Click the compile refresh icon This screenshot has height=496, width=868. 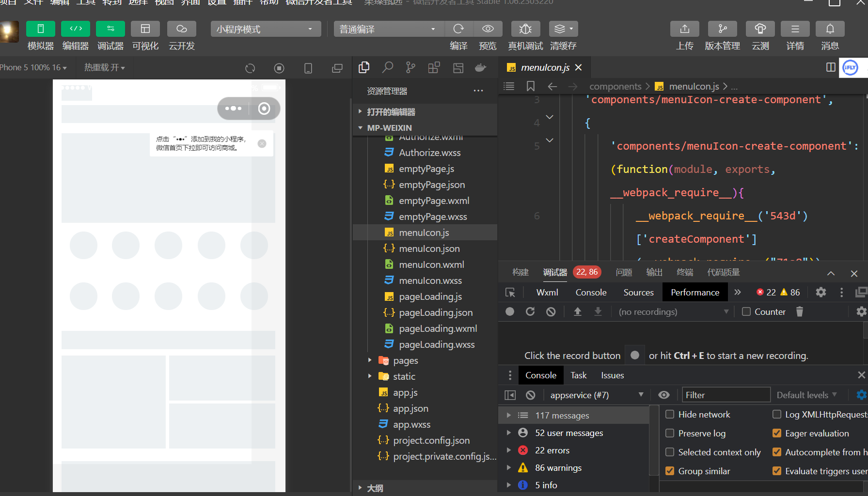(458, 29)
